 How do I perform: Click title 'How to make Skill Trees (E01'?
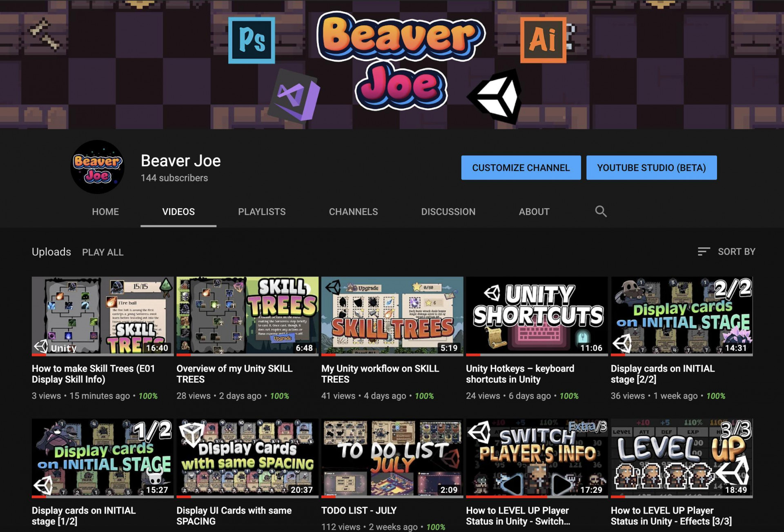[94, 374]
